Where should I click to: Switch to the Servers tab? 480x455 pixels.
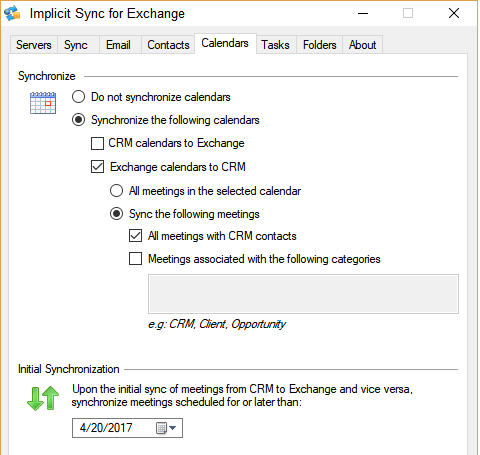[34, 45]
